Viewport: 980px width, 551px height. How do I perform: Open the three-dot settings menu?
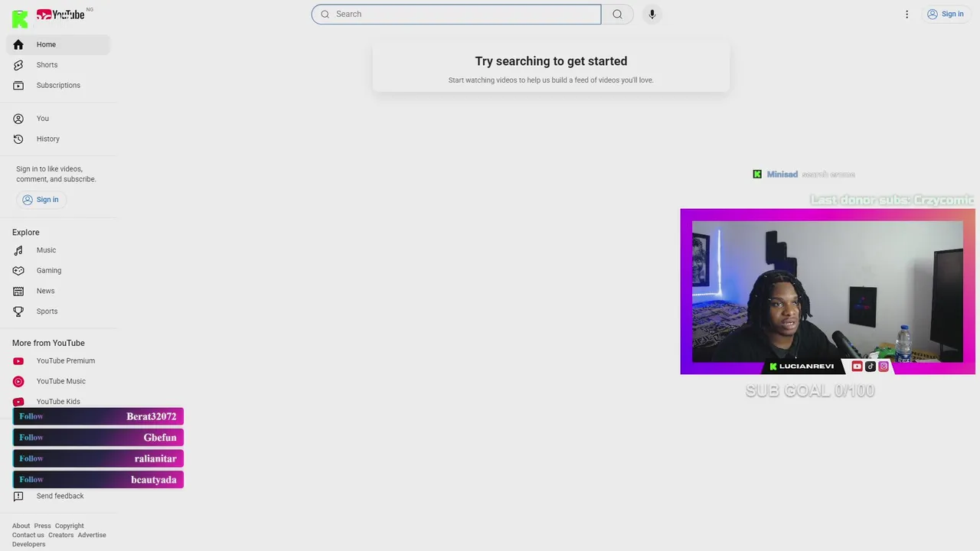coord(906,14)
